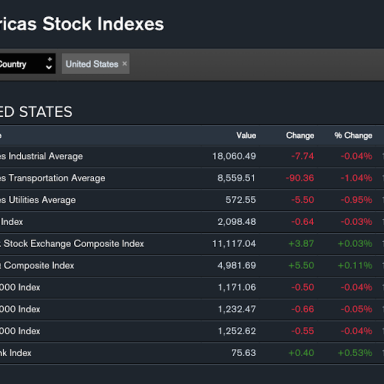Open the Bank Index link
The width and height of the screenshot is (384, 384).
[x=16, y=353]
